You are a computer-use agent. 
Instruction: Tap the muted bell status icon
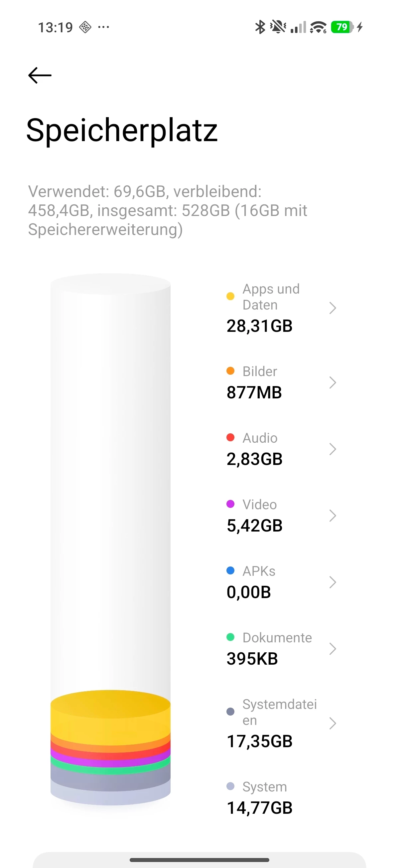278,27
